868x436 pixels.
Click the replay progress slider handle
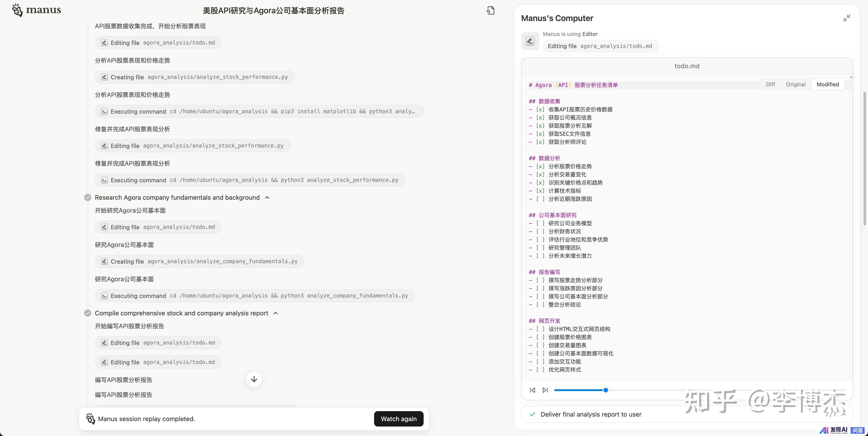tap(606, 390)
